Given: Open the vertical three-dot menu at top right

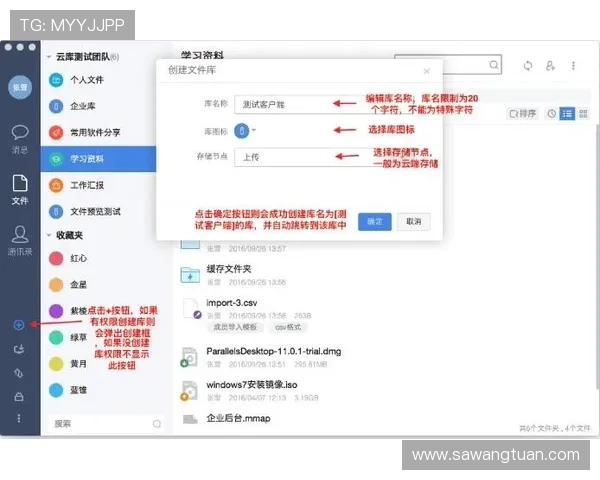Looking at the screenshot, I should [573, 66].
